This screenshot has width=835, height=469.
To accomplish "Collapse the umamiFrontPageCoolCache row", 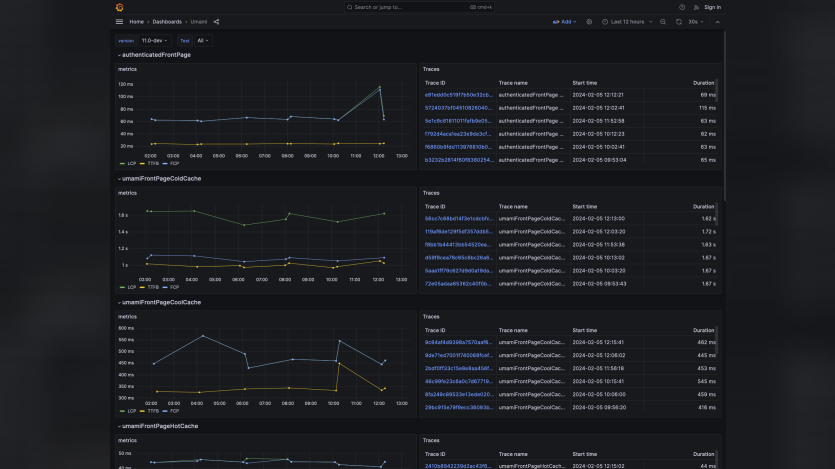I will 159,302.
